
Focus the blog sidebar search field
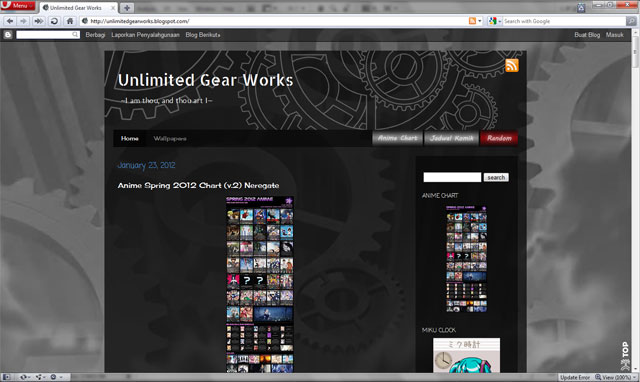pos(452,177)
